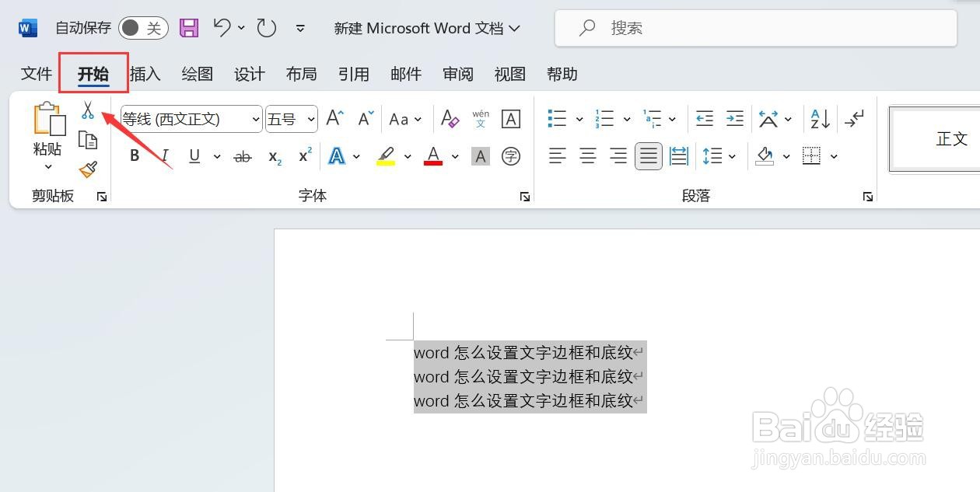Click the Search box

tap(755, 29)
